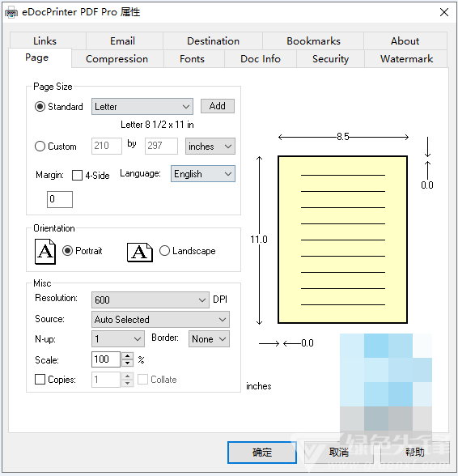The height and width of the screenshot is (476, 458).
Task: Switch to the Compression tab
Action: point(117,59)
